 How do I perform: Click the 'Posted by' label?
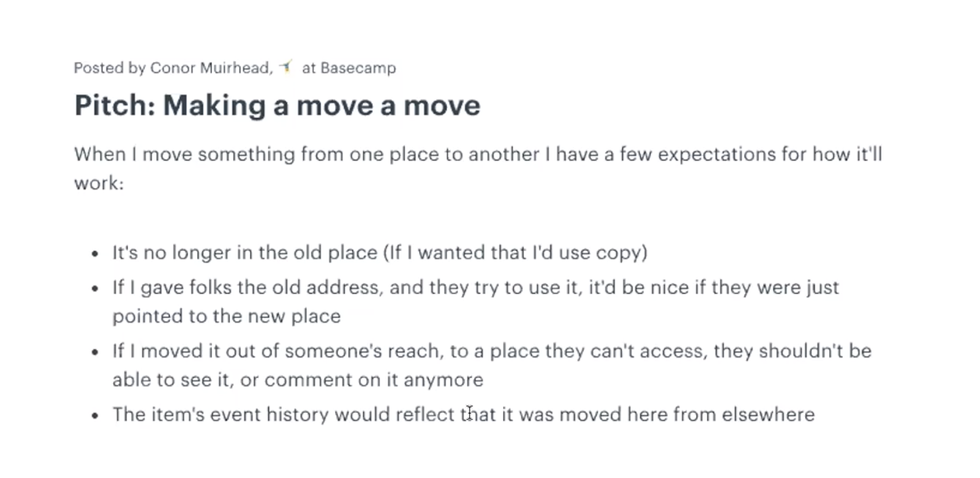(x=109, y=68)
